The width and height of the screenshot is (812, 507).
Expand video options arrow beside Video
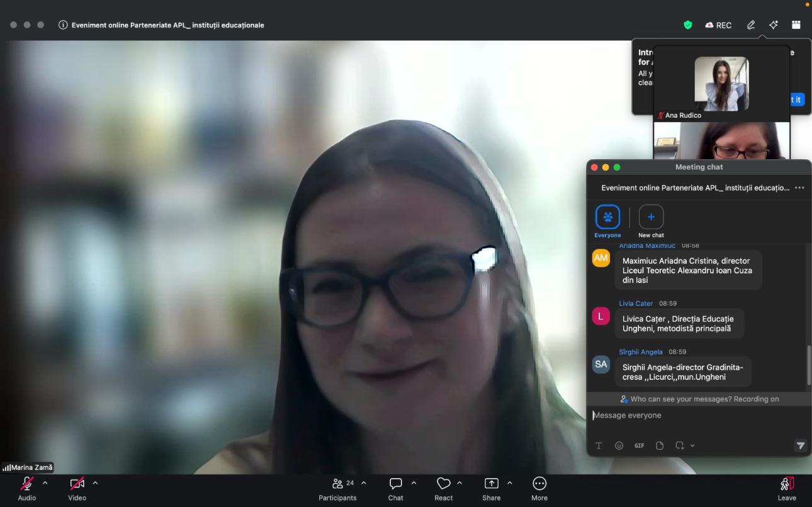click(x=95, y=483)
